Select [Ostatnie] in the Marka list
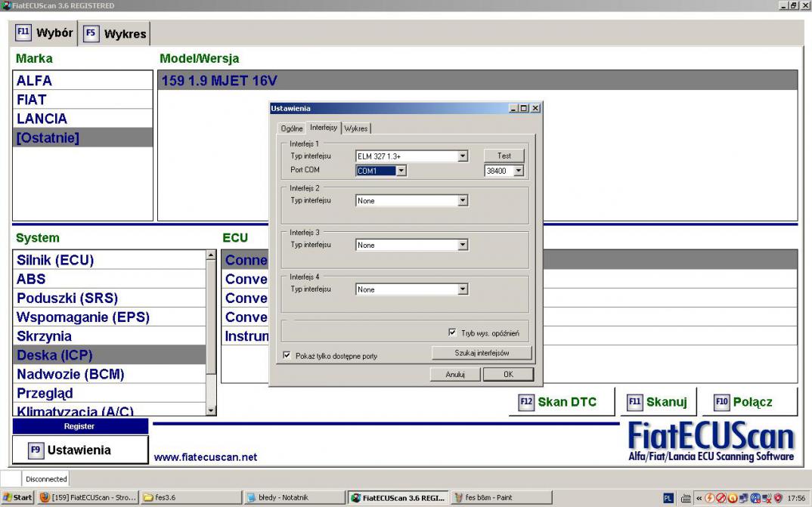 (x=83, y=138)
